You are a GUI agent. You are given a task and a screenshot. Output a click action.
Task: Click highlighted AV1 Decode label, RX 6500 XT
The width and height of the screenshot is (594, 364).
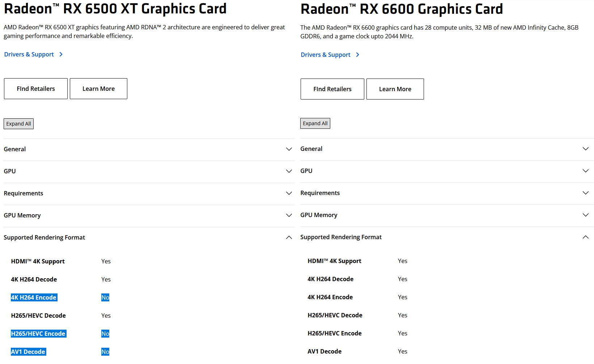tap(28, 352)
